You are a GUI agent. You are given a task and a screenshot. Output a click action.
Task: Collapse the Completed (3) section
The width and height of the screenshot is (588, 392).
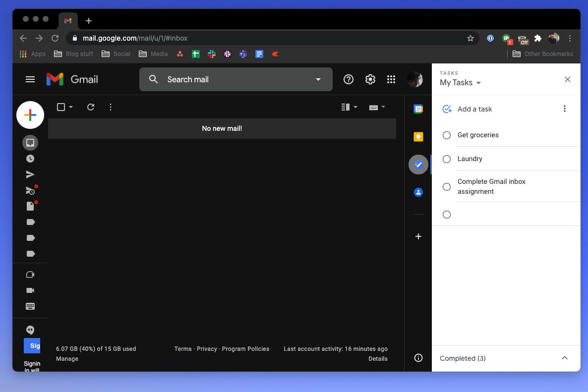pos(564,358)
